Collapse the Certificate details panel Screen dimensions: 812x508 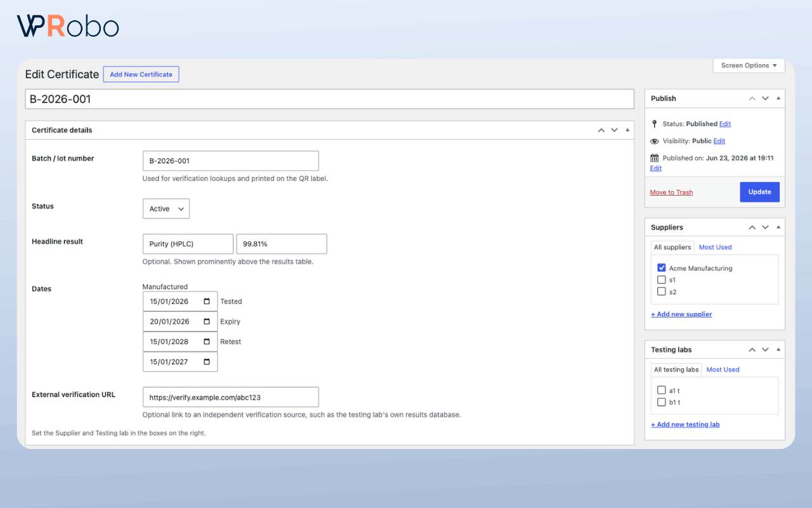point(627,130)
